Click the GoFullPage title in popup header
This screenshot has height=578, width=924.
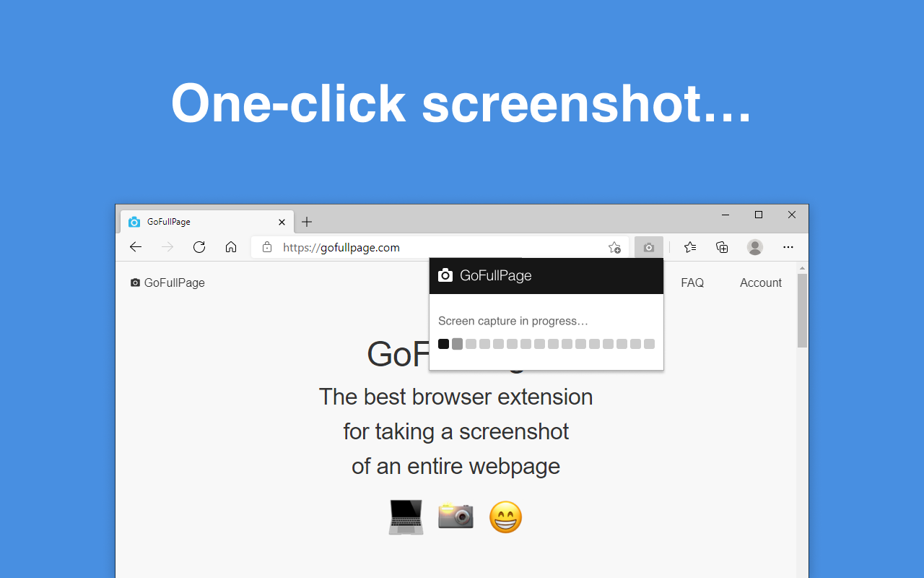point(496,275)
